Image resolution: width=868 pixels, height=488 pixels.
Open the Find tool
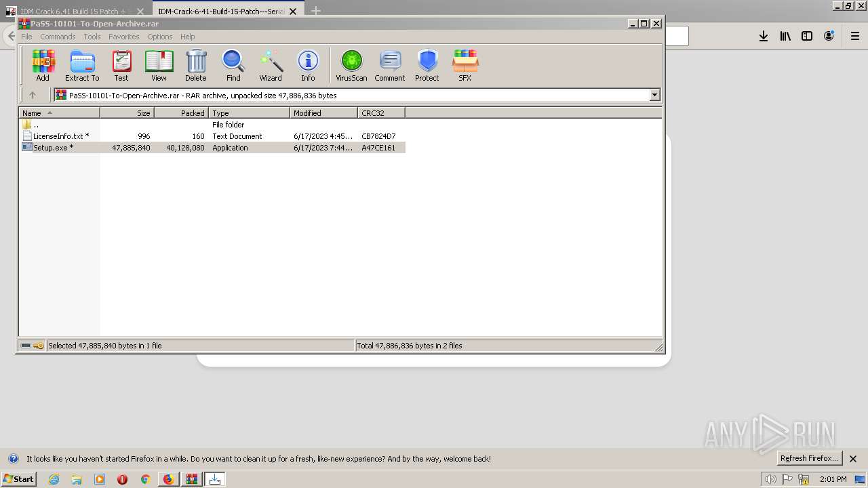click(233, 66)
